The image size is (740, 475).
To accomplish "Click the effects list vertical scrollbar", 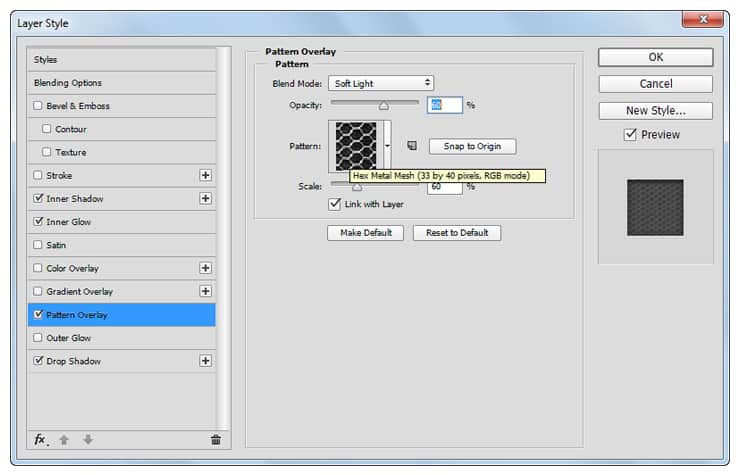I will coord(224,237).
